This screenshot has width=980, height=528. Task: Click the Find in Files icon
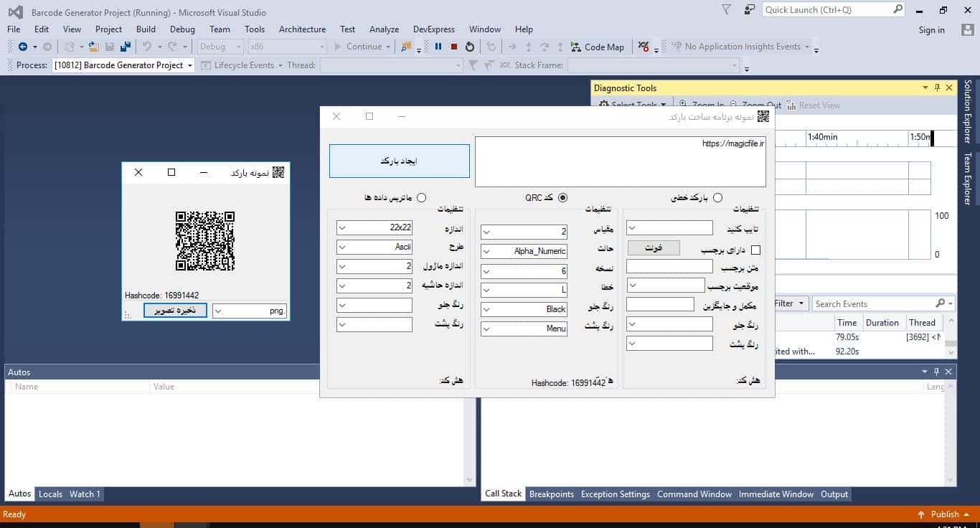pyautogui.click(x=407, y=47)
